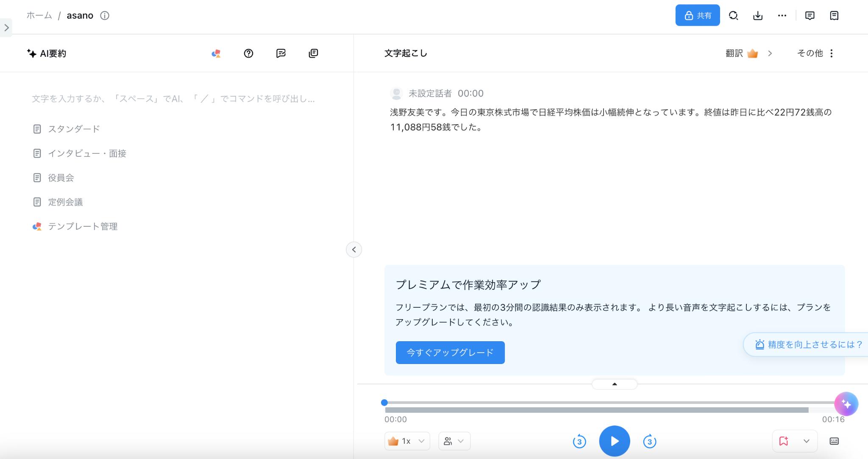Open the 1x playback speed dropdown
This screenshot has width=868, height=459.
tap(407, 441)
